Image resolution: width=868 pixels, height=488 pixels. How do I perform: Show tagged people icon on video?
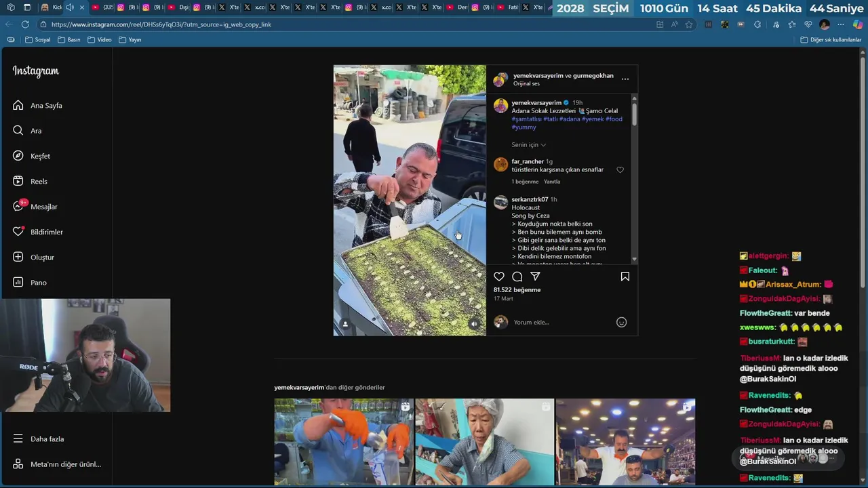coord(345,325)
